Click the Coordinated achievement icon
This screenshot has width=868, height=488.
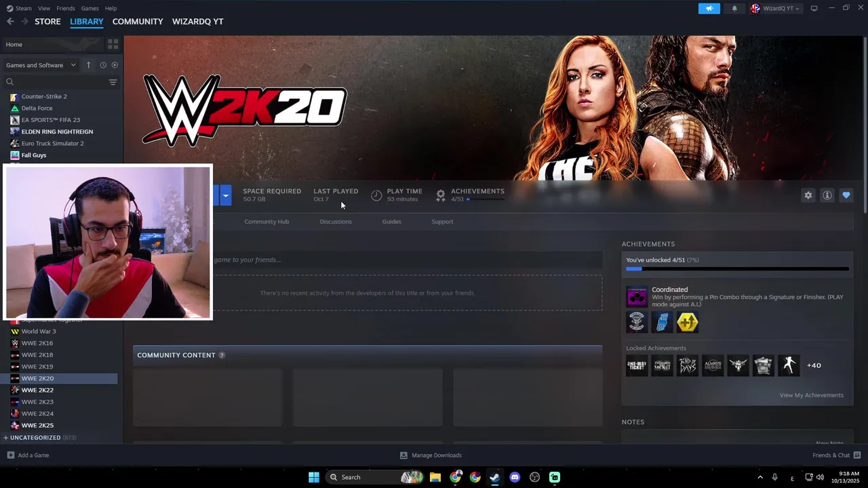[637, 297]
